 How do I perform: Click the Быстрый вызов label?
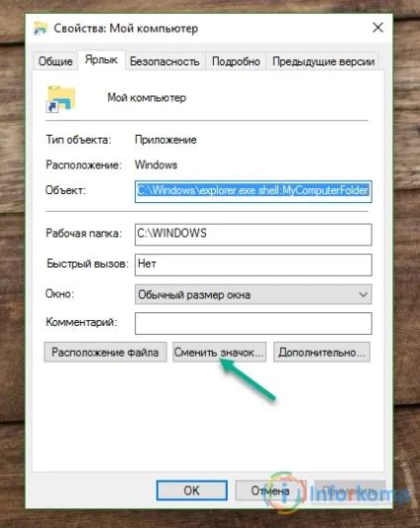(x=87, y=264)
